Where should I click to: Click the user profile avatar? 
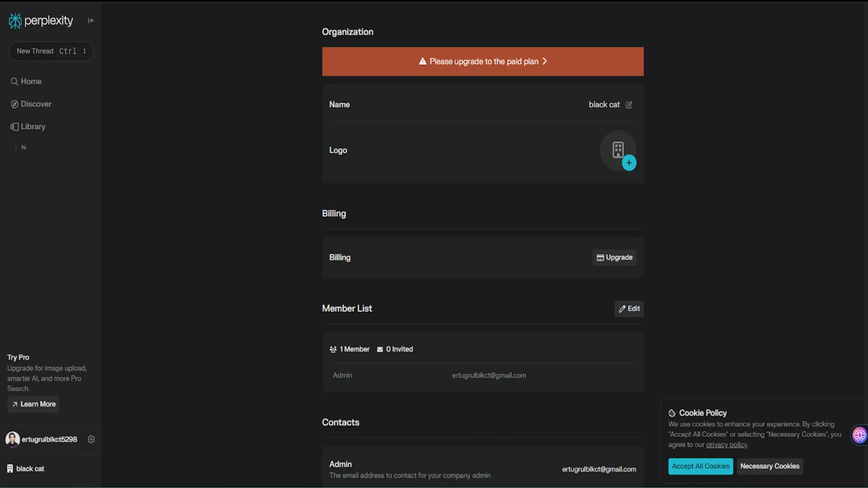click(12, 439)
